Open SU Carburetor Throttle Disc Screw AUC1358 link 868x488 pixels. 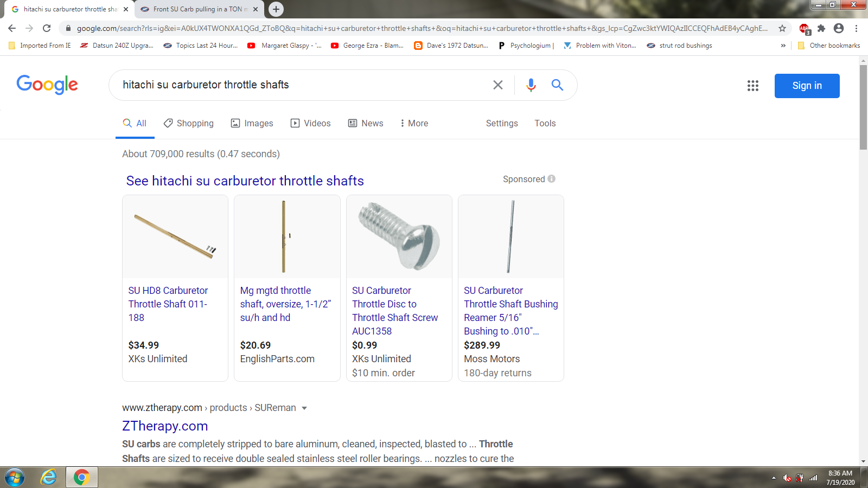tap(395, 311)
